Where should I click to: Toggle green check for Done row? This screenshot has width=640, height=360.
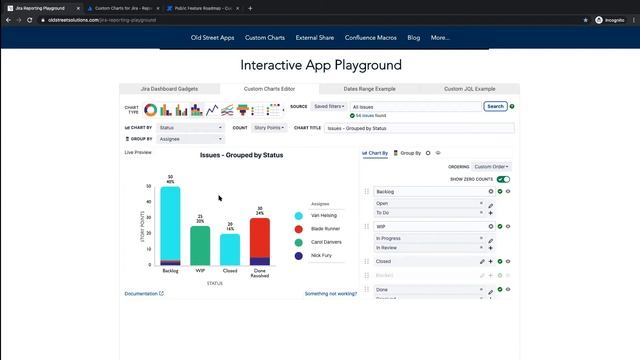(500, 289)
